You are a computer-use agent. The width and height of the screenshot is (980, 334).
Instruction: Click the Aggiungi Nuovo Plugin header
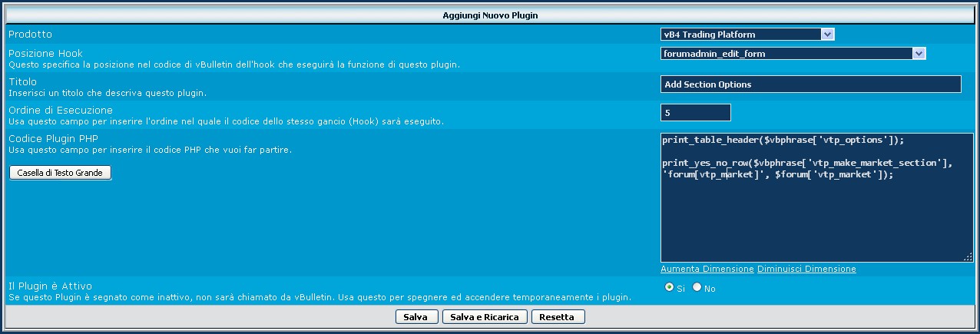[x=489, y=15]
